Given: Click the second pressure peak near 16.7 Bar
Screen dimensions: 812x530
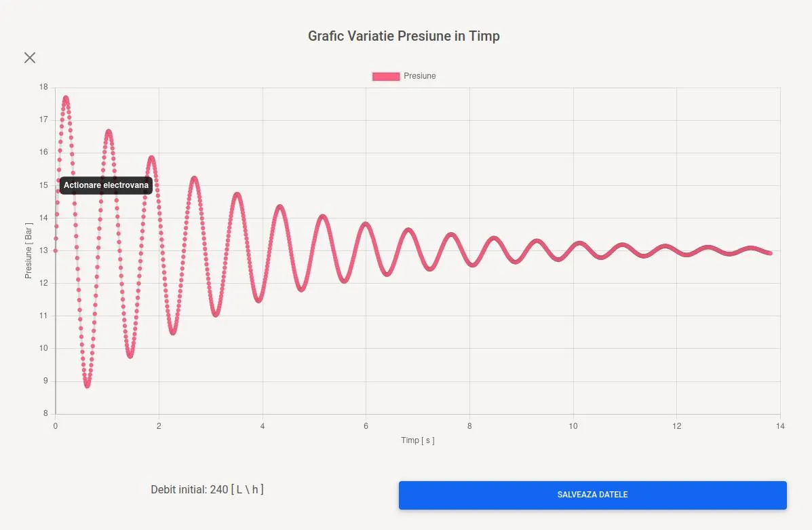Looking at the screenshot, I should pos(109,132).
